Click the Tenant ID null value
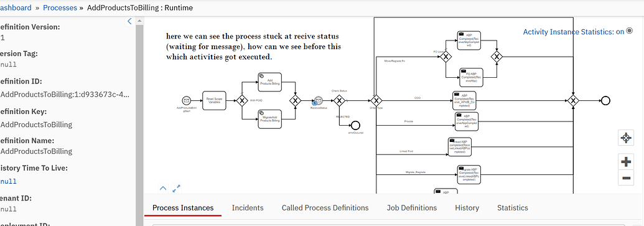The image size is (644, 226). [8, 209]
